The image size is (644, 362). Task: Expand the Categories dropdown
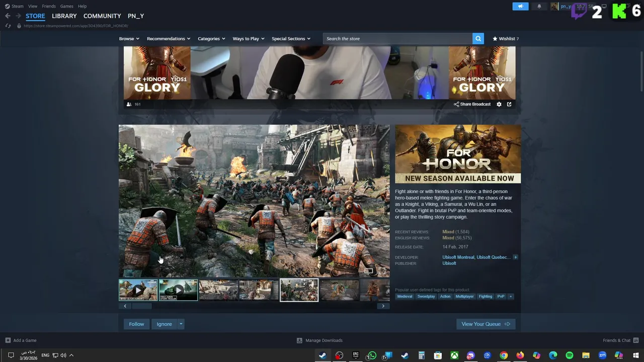[x=211, y=39]
